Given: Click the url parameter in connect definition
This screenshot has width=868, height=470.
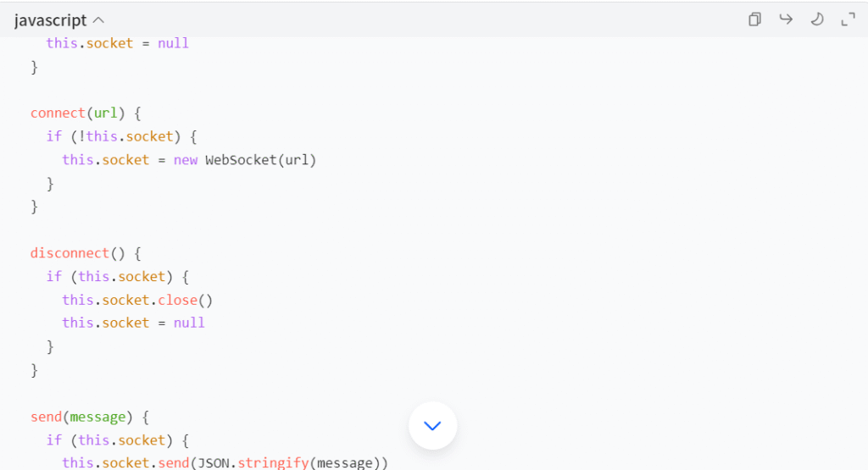Looking at the screenshot, I should coord(105,113).
